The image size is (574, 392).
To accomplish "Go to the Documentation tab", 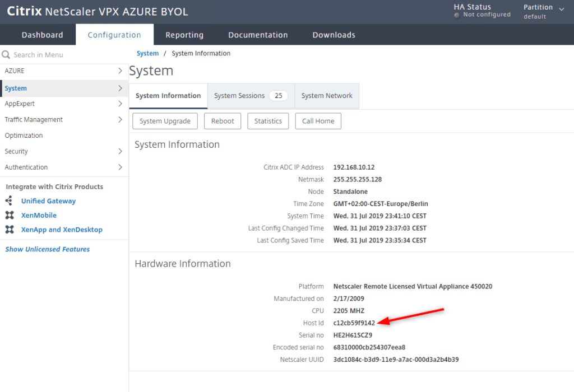I will point(258,35).
